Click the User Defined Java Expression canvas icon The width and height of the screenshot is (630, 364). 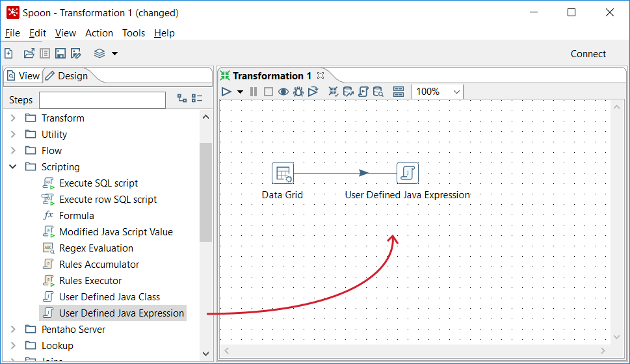(x=408, y=173)
